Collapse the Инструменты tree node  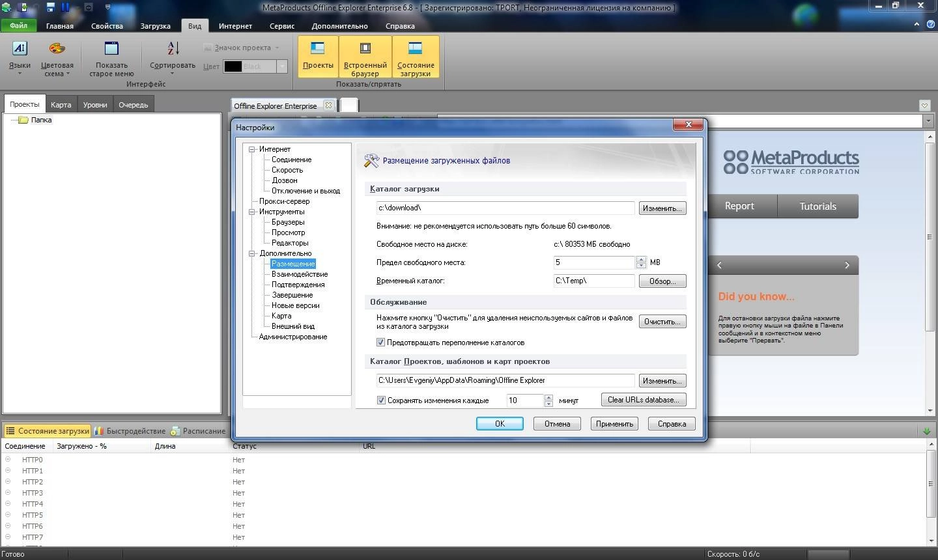click(x=252, y=212)
